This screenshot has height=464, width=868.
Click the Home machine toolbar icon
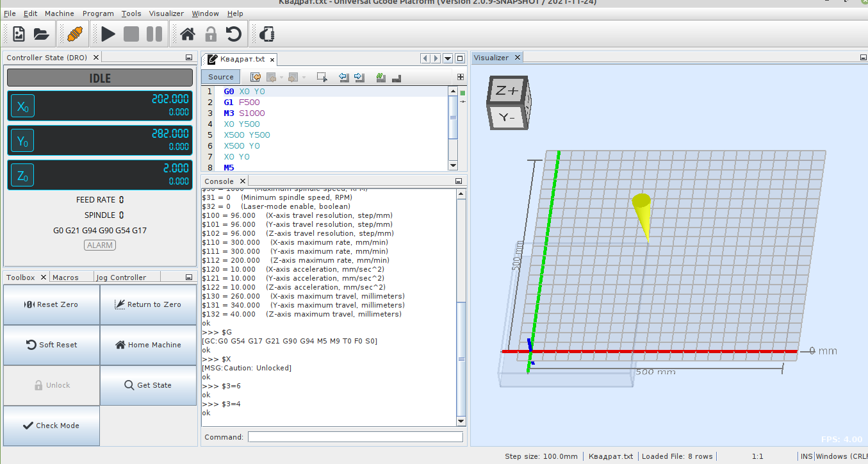(187, 34)
